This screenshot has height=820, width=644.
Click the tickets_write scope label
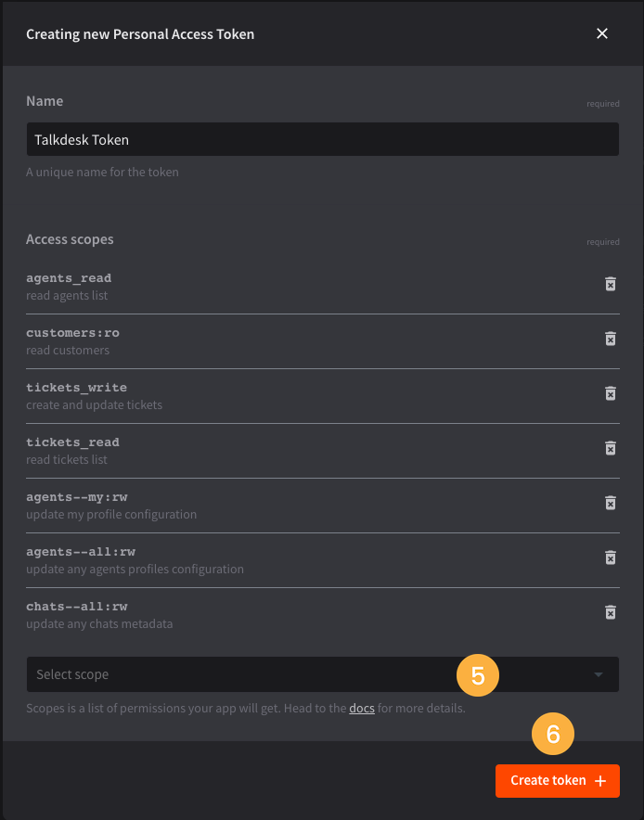click(76, 388)
